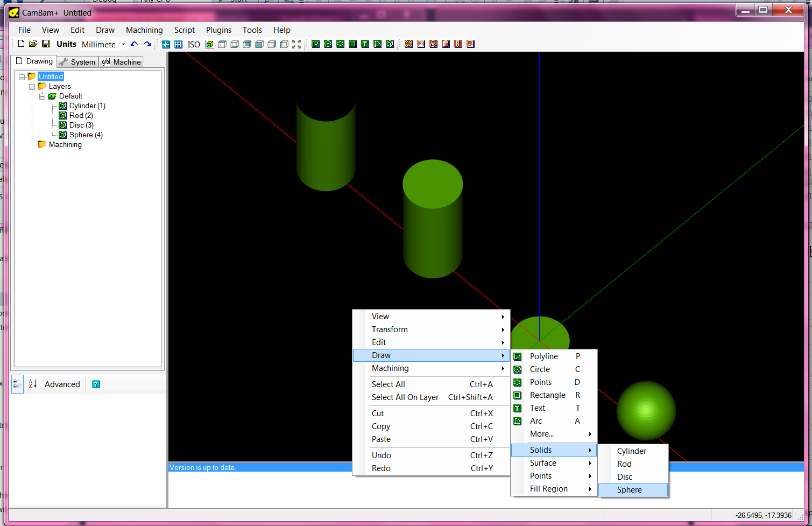
Task: Choose Select All On Layer
Action: [x=431, y=397]
